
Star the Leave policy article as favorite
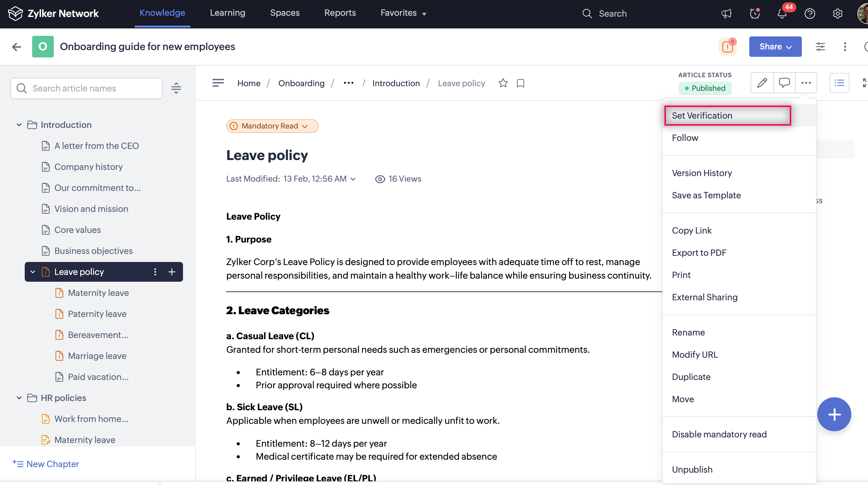point(503,83)
